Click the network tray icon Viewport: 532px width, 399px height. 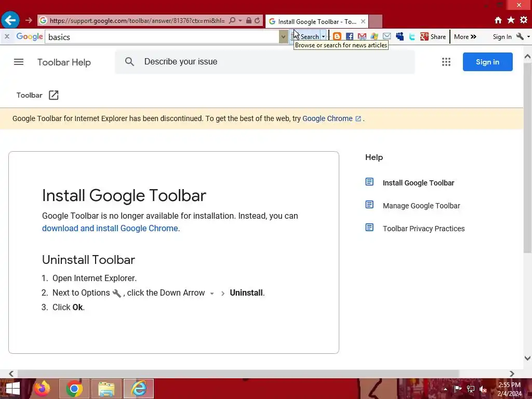coord(471,389)
